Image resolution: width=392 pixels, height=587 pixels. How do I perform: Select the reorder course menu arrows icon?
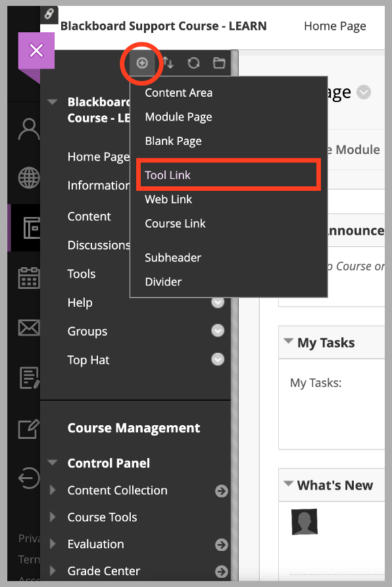[168, 63]
